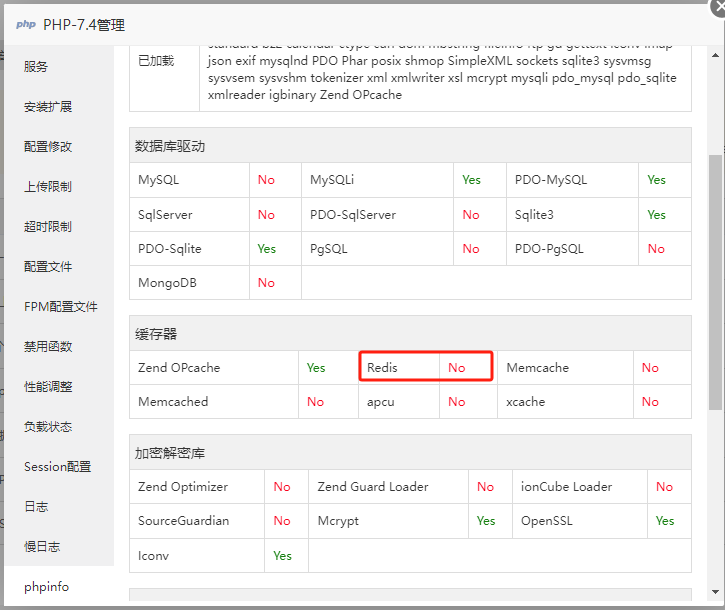Click the Iconv cell
The image size is (725, 610).
[x=197, y=555]
